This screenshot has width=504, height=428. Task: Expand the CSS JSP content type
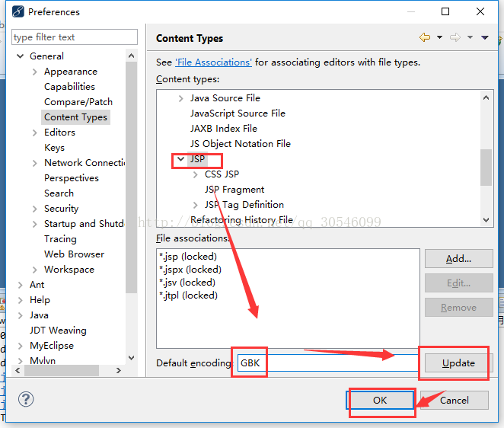pyautogui.click(x=196, y=174)
